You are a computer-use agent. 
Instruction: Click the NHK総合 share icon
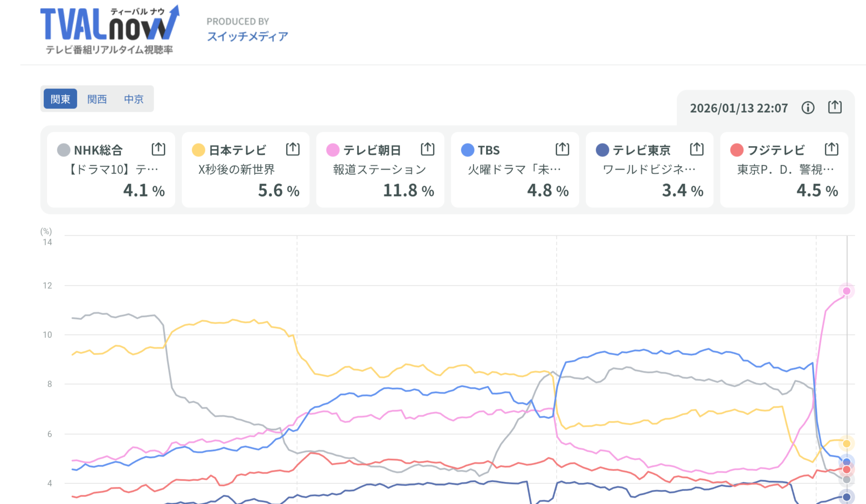click(158, 149)
